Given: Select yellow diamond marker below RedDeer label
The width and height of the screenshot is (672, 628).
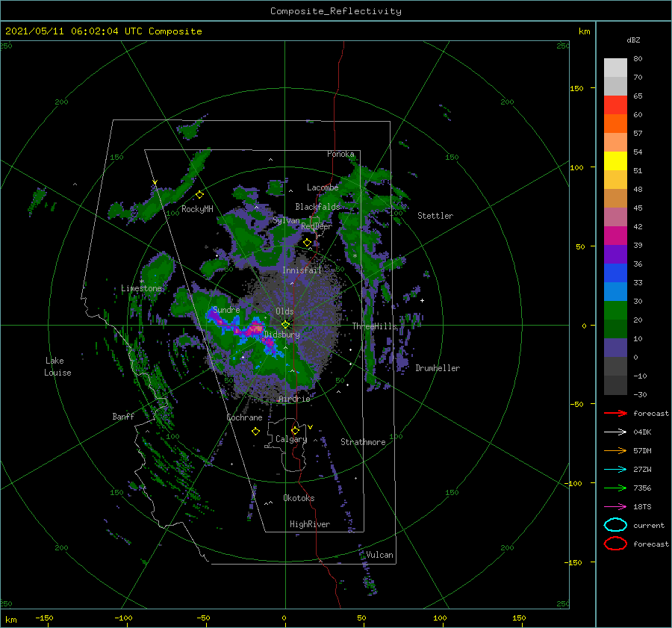Looking at the screenshot, I should 307,243.
